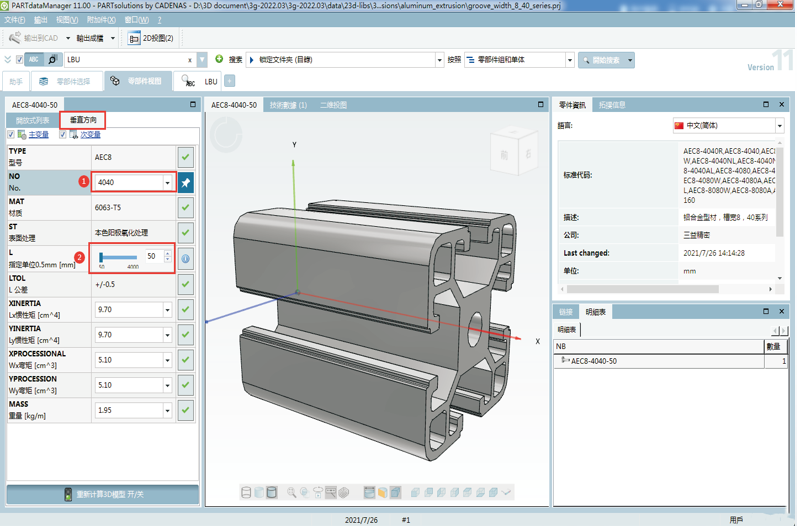Open the 锁定文件夹 search scope dropdown
The image size is (797, 526).
click(x=439, y=60)
